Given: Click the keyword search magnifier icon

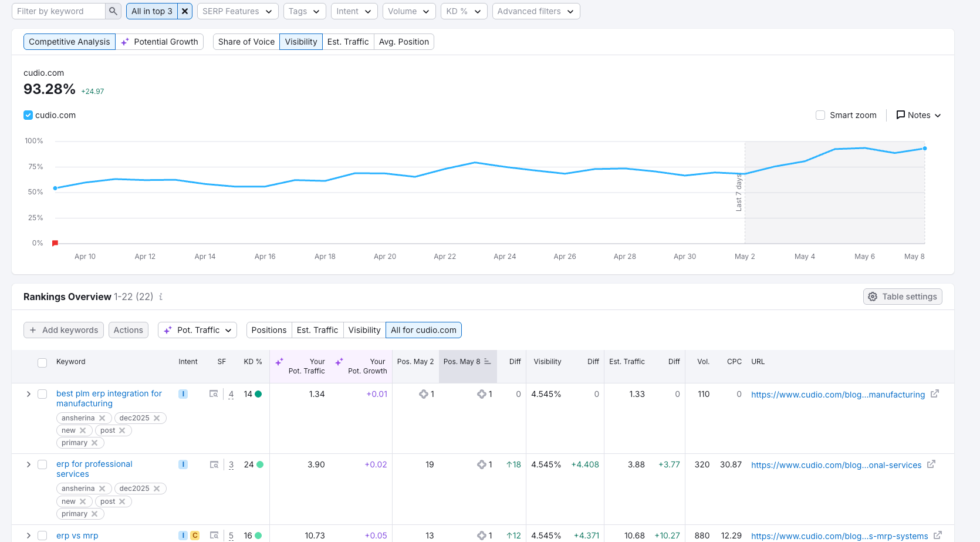Looking at the screenshot, I should pyautogui.click(x=113, y=11).
